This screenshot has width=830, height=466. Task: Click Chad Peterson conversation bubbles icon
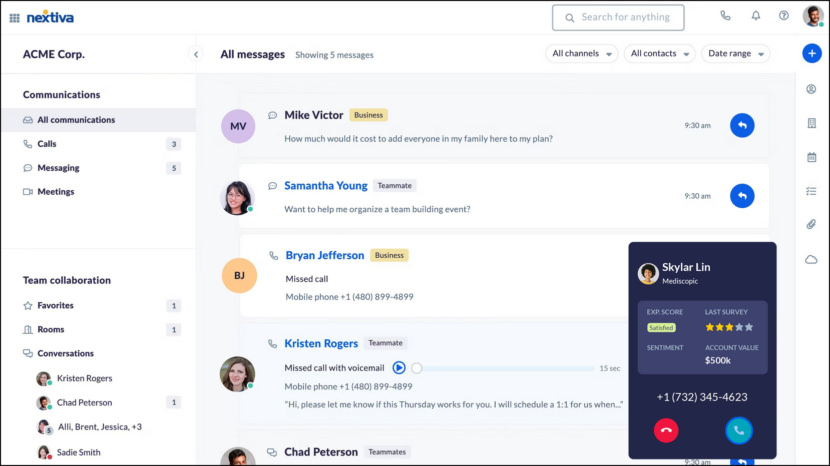[272, 452]
